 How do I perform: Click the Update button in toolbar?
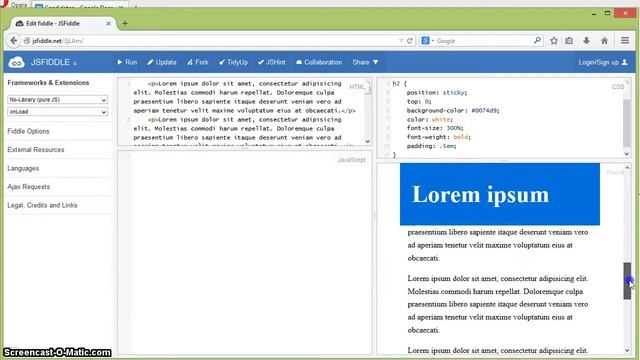pos(162,62)
